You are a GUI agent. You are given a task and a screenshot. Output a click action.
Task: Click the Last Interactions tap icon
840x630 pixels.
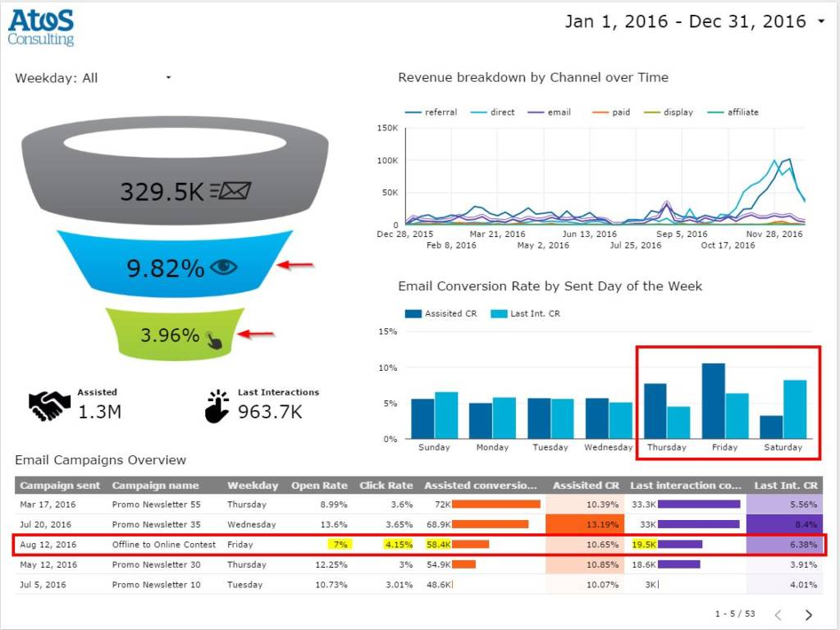point(217,406)
